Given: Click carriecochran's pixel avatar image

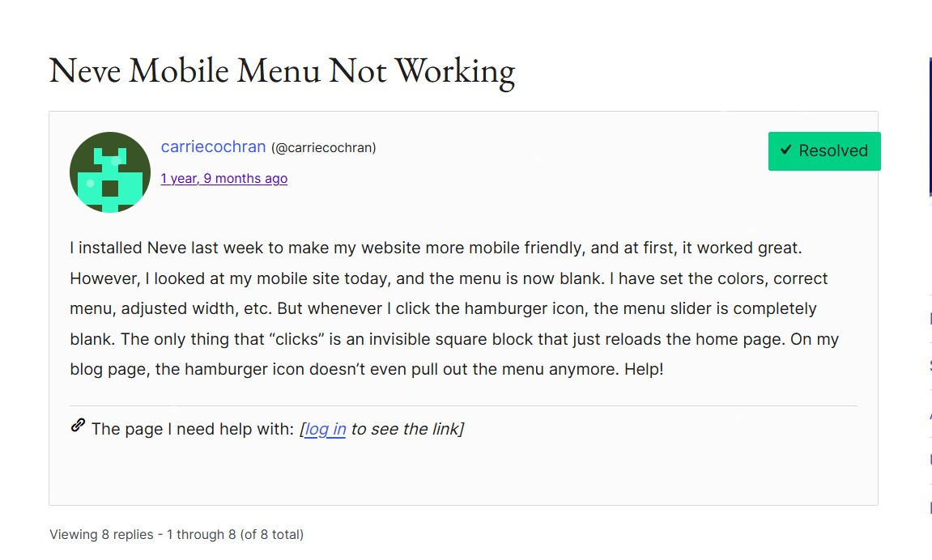Looking at the screenshot, I should point(110,172).
